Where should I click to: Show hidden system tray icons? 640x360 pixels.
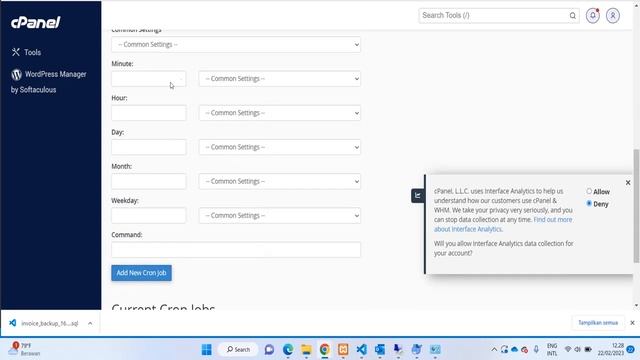pos(494,349)
